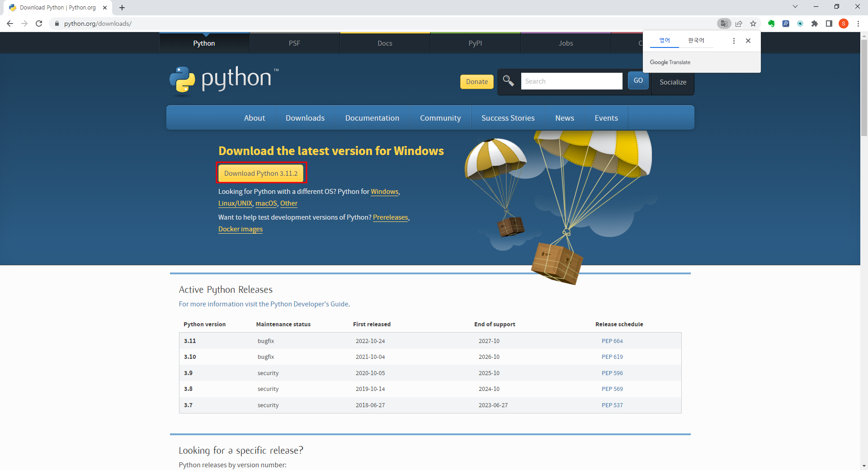Open the Windows download link

pos(385,192)
